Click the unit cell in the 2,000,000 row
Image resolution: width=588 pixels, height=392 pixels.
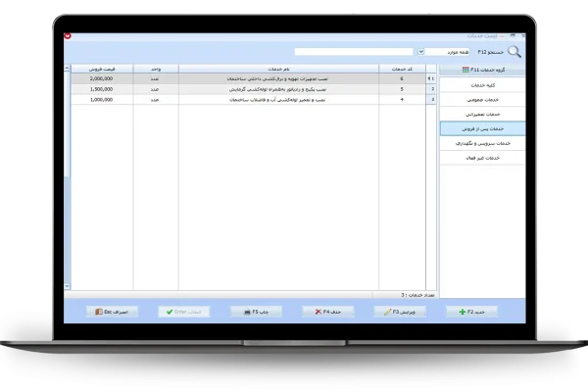click(155, 78)
